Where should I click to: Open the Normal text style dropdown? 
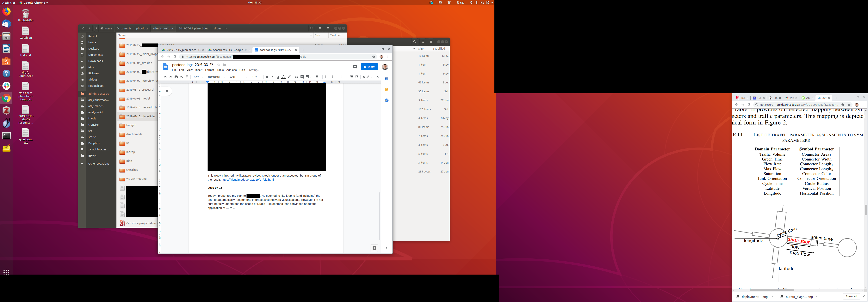click(216, 77)
